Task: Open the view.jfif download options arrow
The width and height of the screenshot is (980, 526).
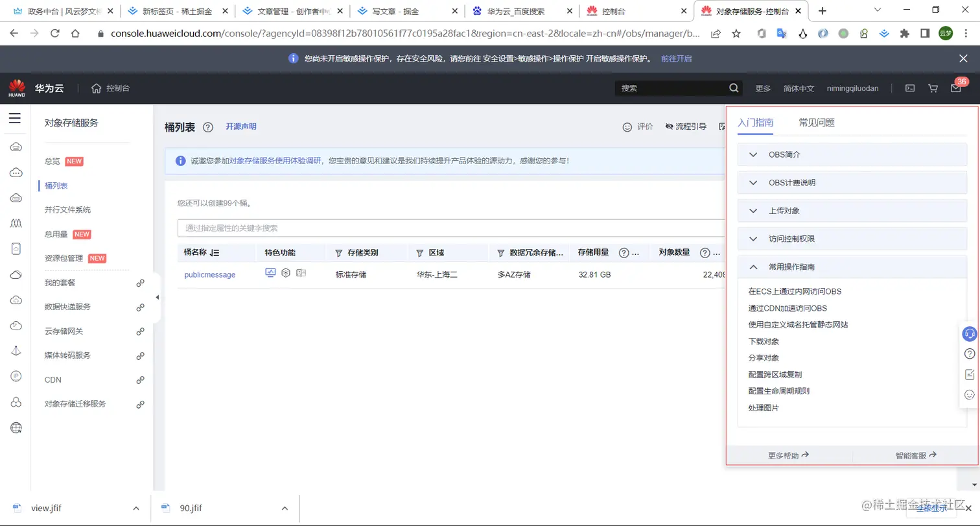Action: click(x=135, y=508)
